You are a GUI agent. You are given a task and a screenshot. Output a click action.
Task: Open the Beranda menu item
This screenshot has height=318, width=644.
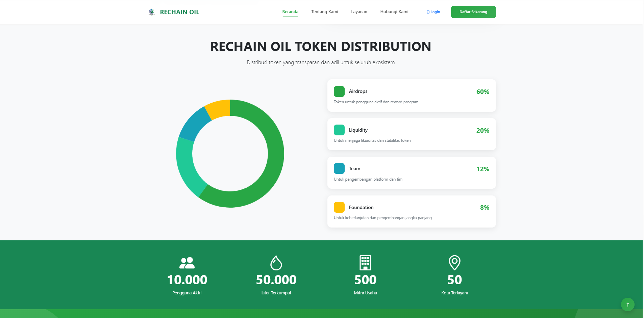click(x=290, y=11)
